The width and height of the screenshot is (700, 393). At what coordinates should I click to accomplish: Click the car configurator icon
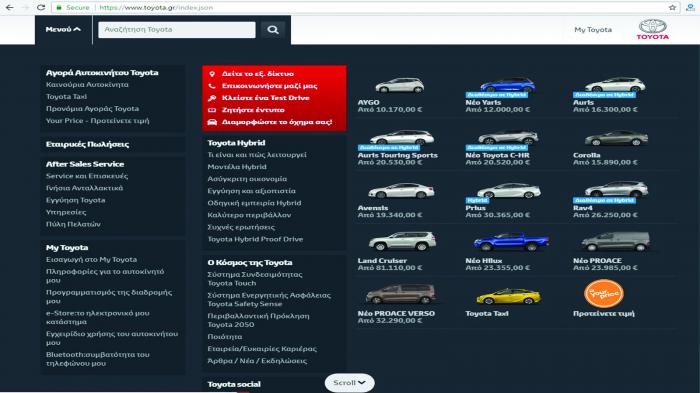coord(212,122)
